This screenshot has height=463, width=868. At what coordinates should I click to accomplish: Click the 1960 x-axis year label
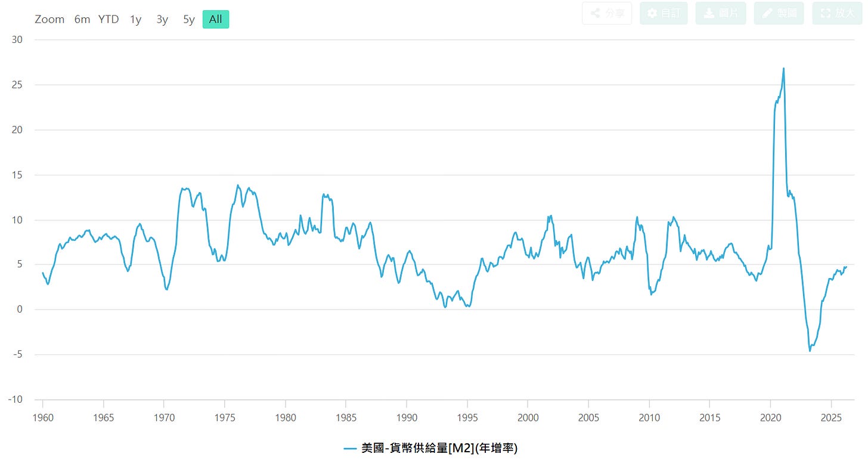pos(43,418)
